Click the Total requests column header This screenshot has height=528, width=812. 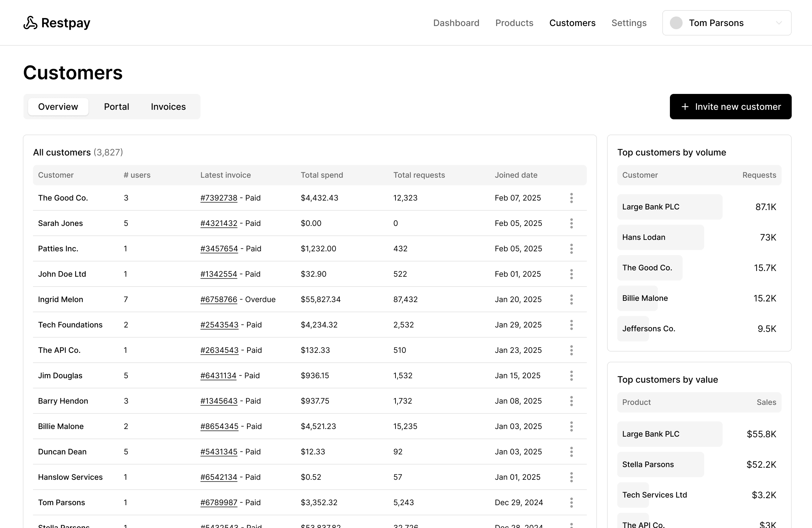(419, 175)
